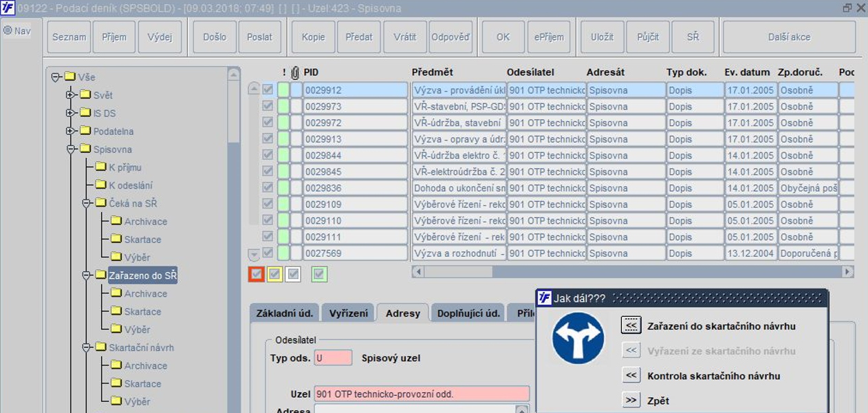The height and width of the screenshot is (413, 868).
Task: Click the Zařazeno do SŘ folder icon
Action: click(100, 275)
